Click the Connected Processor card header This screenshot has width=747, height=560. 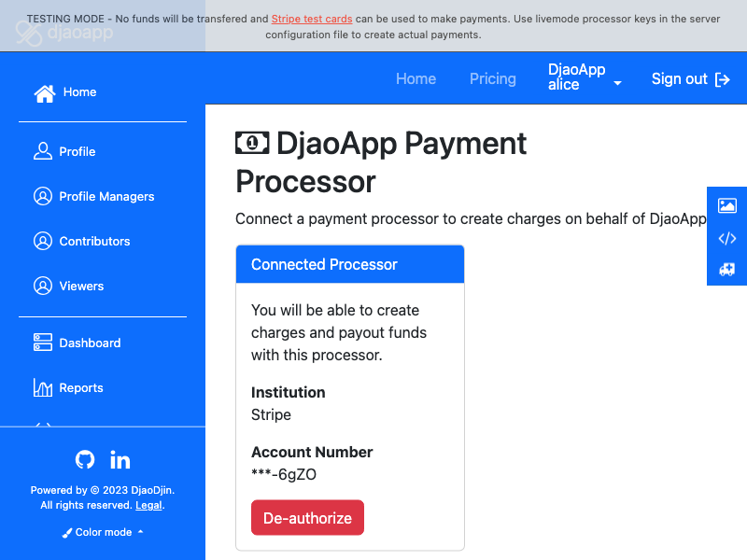[350, 264]
